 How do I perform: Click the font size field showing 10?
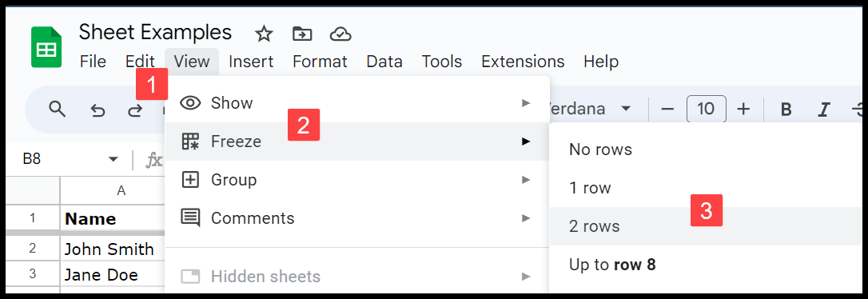click(707, 109)
